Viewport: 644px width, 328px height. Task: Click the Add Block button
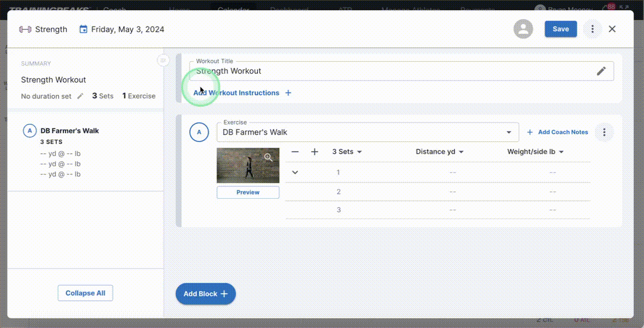click(x=205, y=294)
